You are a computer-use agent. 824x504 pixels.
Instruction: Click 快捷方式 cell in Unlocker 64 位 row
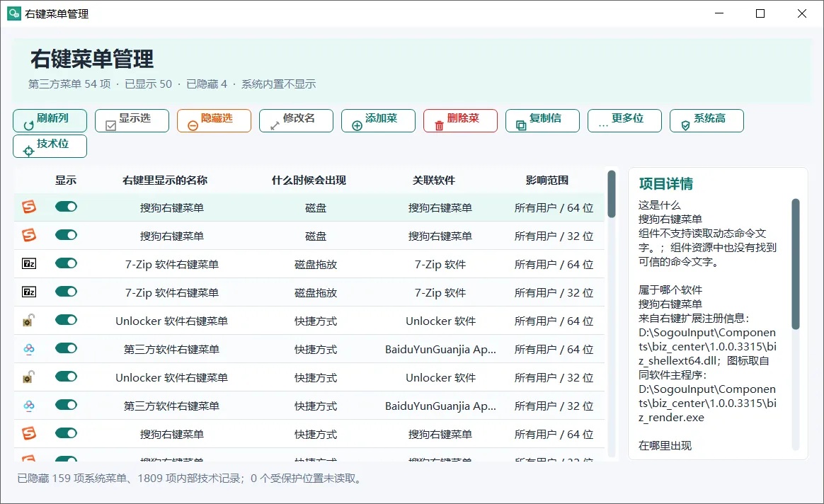point(316,321)
